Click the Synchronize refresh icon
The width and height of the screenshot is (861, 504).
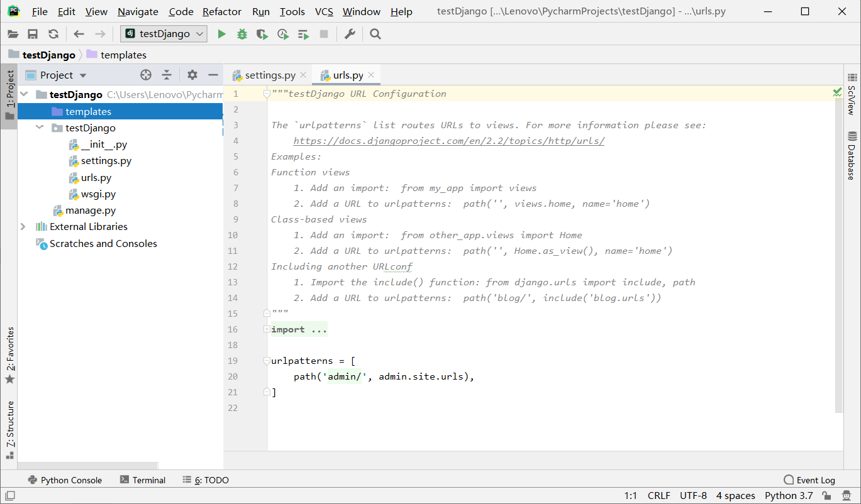pyautogui.click(x=53, y=34)
